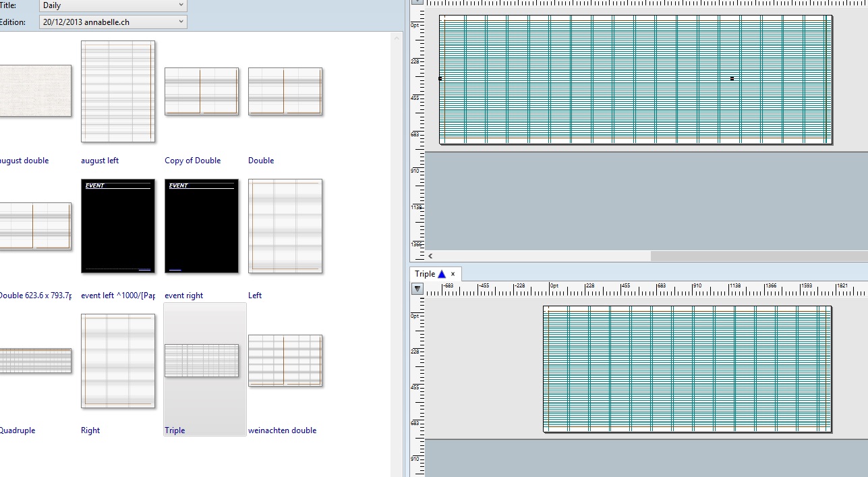
Task: Click the blue triangle icon on Triple tab
Action: click(x=442, y=274)
